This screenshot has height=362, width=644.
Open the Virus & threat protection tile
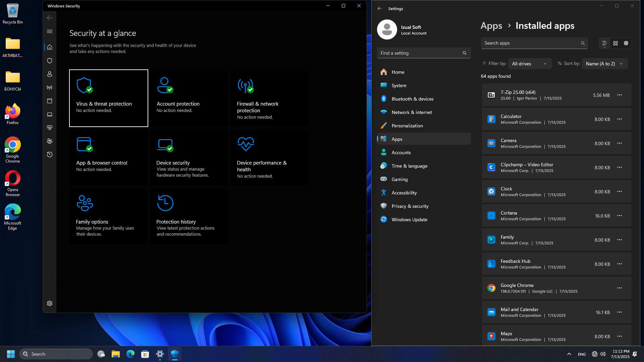point(109,98)
